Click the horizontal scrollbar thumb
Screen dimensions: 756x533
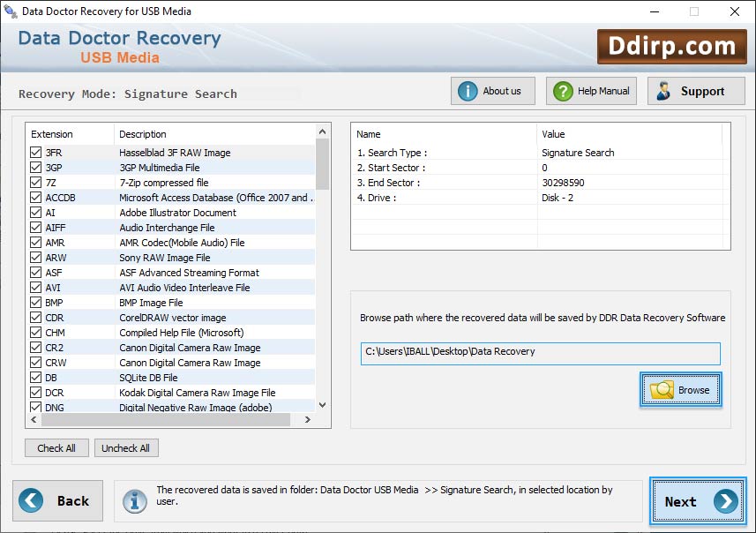click(166, 420)
